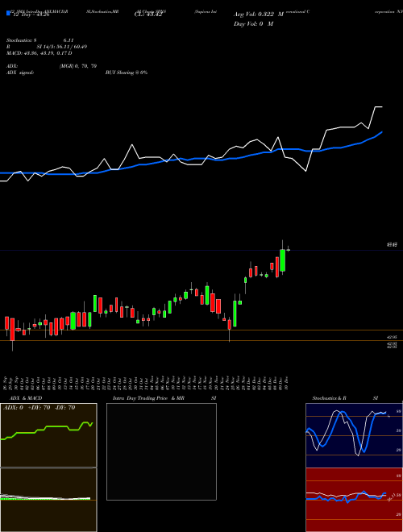Click the ADX: 0 +DY: 70 -DY: 70 header
The height and width of the screenshot is (532, 403).
tap(39, 408)
